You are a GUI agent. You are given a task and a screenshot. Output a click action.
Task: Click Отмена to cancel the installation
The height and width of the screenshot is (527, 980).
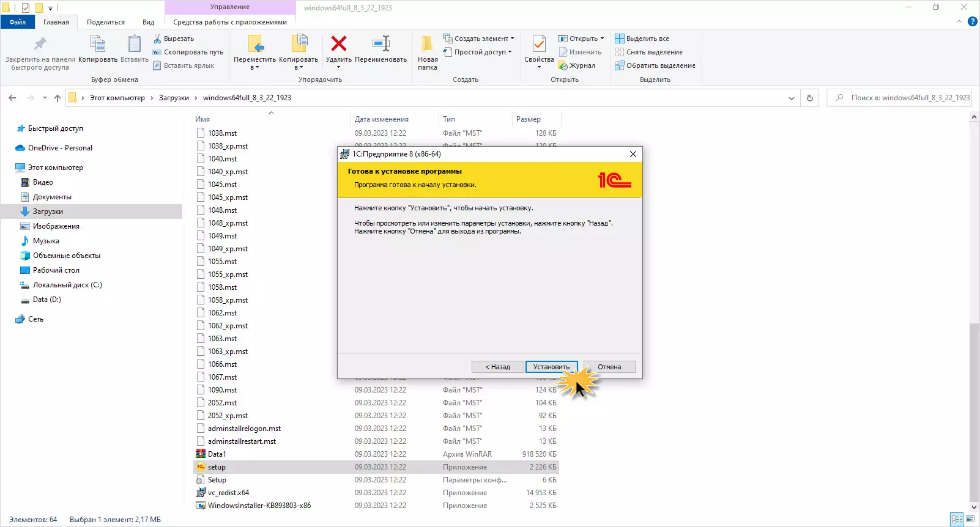(609, 367)
